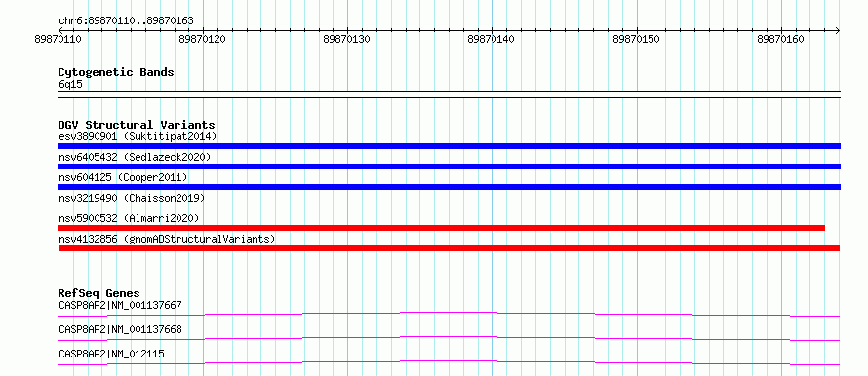Click the blue bar for nsv604125
868x376 pixels.
[449, 187]
